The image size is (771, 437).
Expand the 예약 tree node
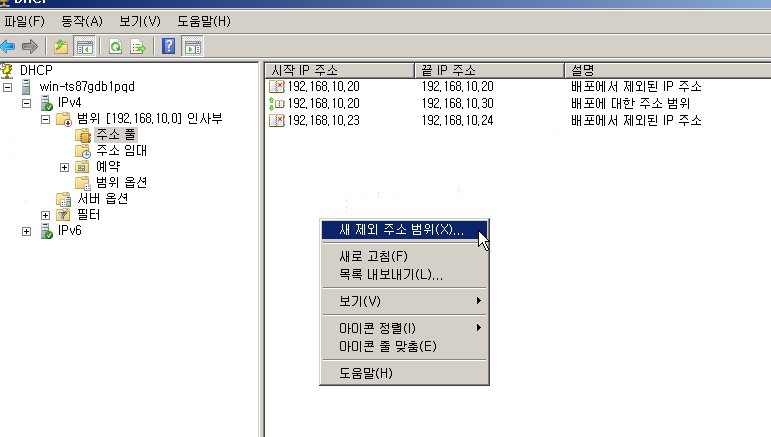[x=64, y=168]
